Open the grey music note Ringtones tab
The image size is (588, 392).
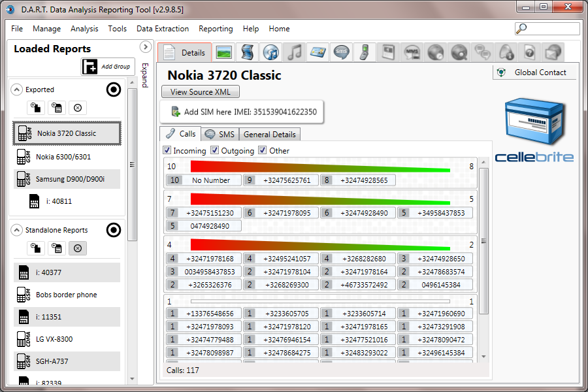(295, 52)
